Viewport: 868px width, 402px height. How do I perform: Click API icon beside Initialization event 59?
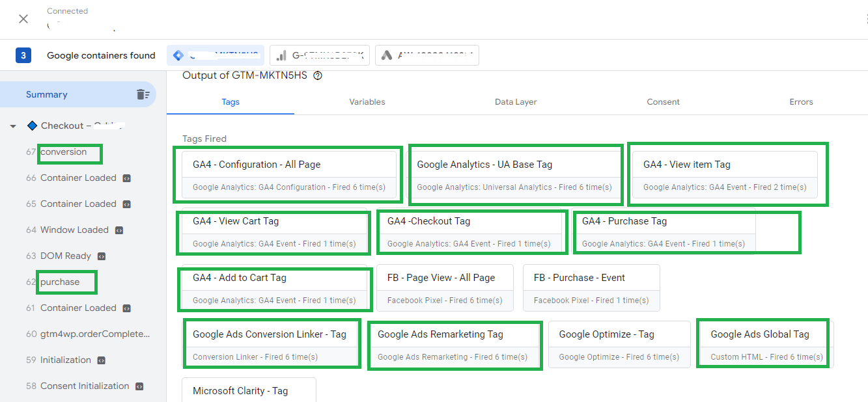102,360
